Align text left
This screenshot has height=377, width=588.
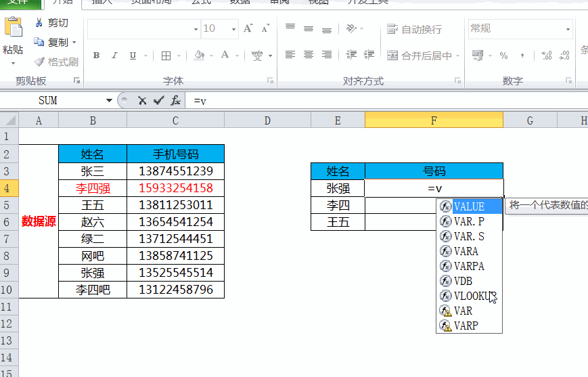point(290,55)
